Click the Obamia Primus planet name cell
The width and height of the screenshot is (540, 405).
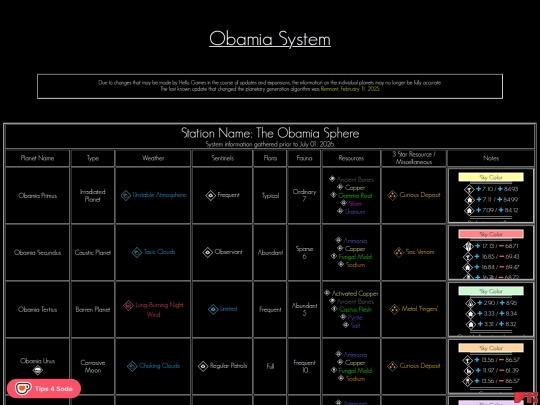click(x=37, y=196)
